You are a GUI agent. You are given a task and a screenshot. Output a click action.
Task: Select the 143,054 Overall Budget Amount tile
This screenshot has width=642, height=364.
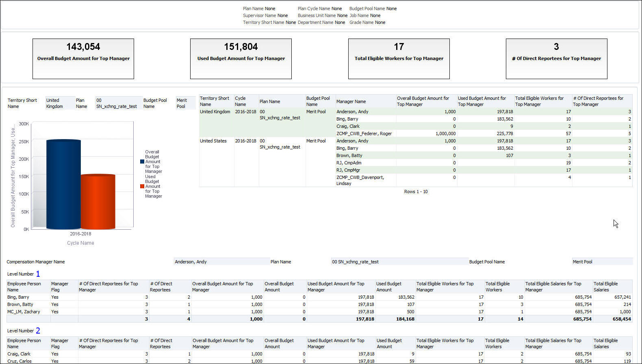(83, 59)
